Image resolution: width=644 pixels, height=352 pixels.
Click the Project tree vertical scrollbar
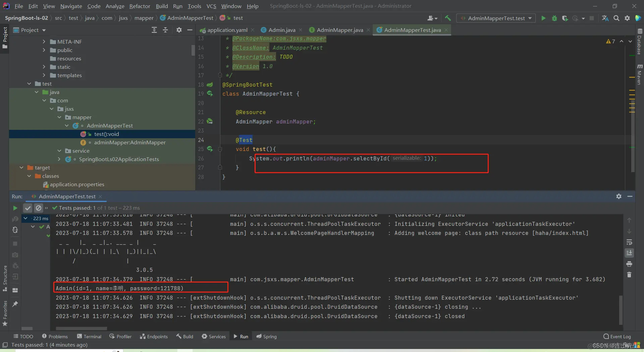point(193,50)
